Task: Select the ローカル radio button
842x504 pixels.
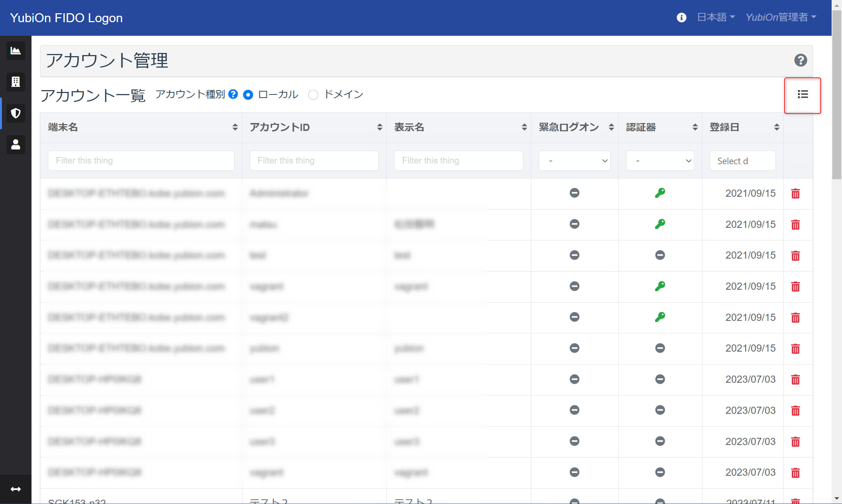Action: [248, 94]
